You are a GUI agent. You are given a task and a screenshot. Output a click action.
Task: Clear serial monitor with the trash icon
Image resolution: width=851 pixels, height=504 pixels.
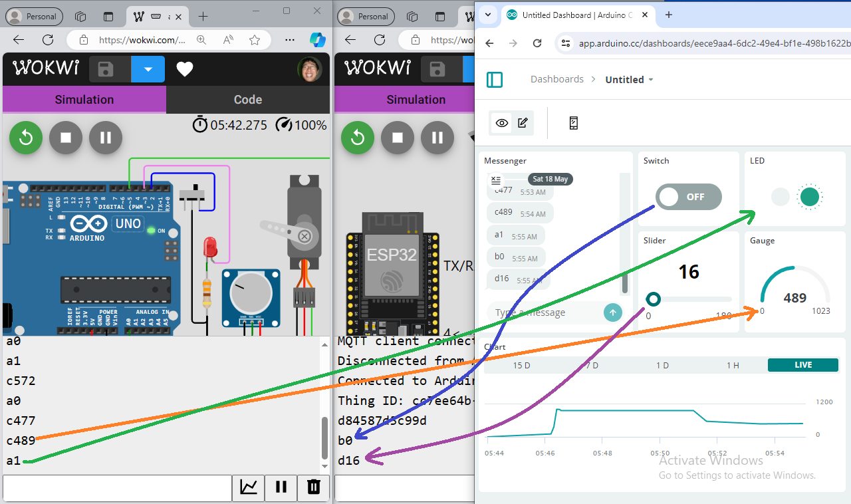click(314, 487)
